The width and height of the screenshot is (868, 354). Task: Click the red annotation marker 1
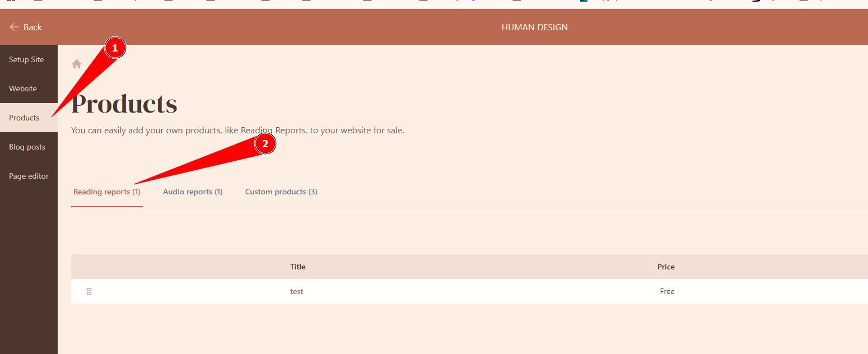115,48
